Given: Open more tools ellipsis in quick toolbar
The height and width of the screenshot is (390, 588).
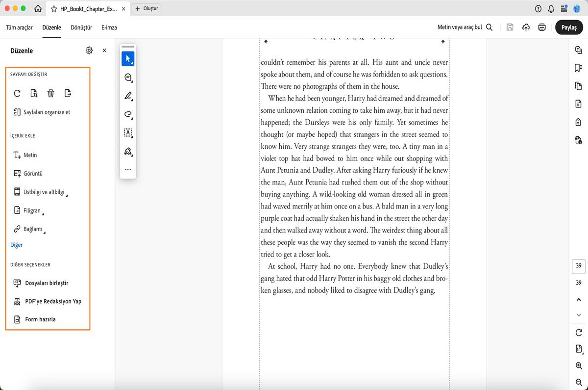Looking at the screenshot, I should pos(128,169).
